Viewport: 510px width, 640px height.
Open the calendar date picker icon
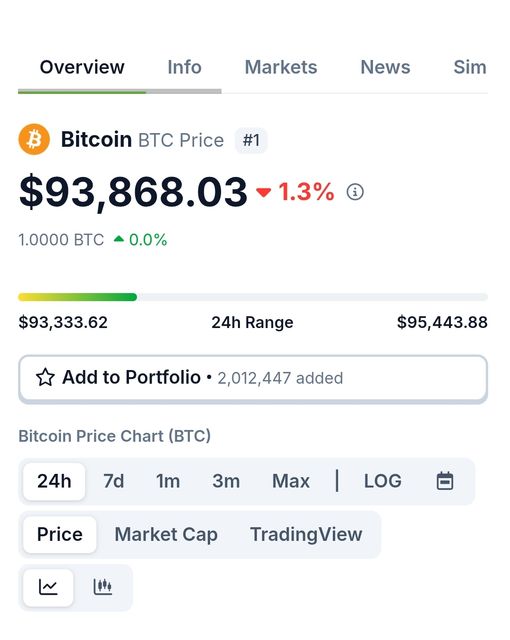pos(445,481)
